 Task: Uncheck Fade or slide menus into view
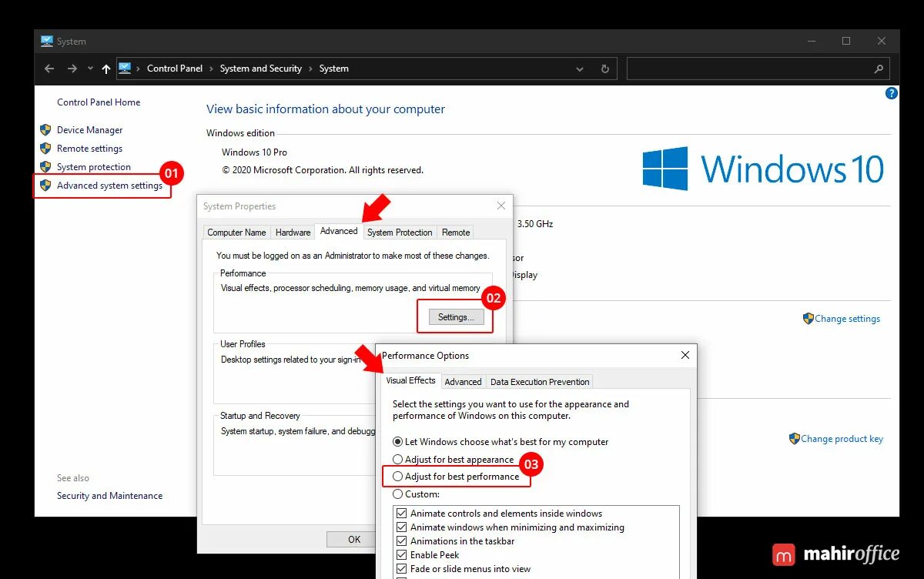tap(401, 569)
